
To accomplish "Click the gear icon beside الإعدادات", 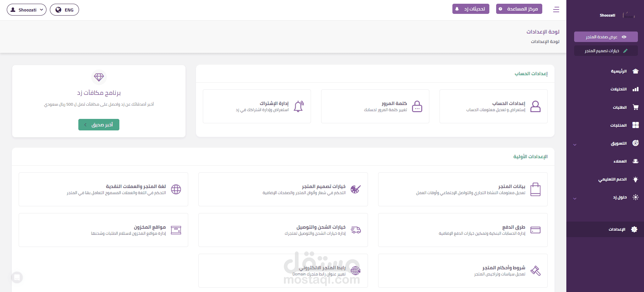I will (634, 229).
